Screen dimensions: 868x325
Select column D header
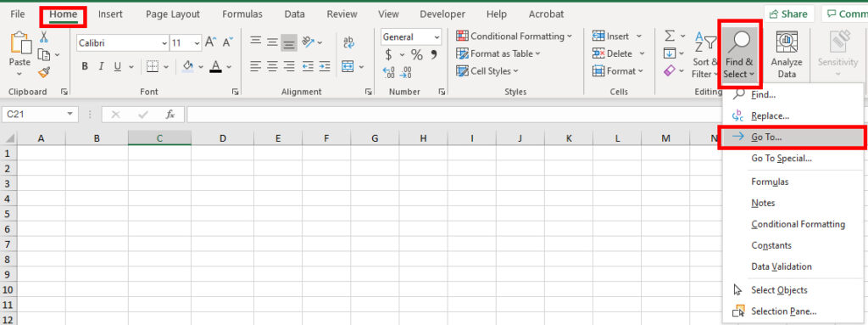[x=223, y=138]
